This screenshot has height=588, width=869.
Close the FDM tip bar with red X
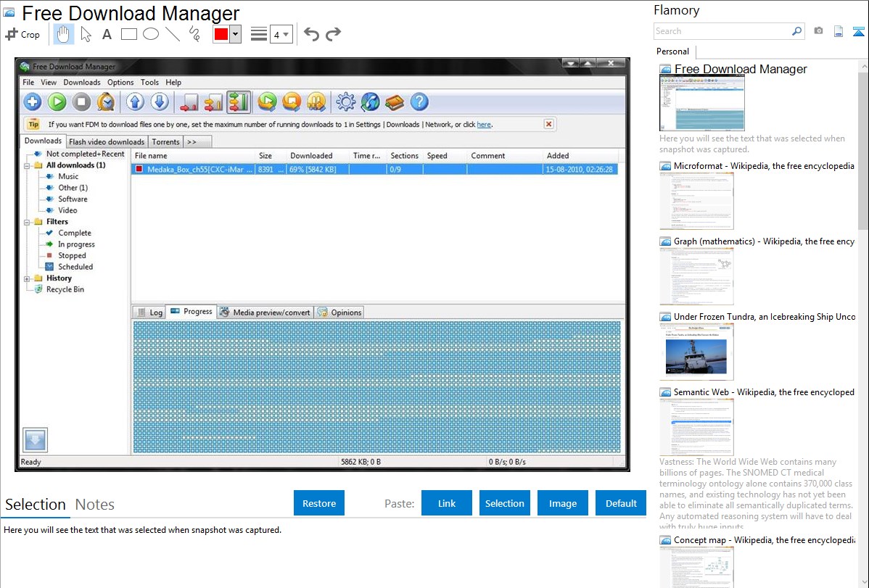tap(548, 124)
